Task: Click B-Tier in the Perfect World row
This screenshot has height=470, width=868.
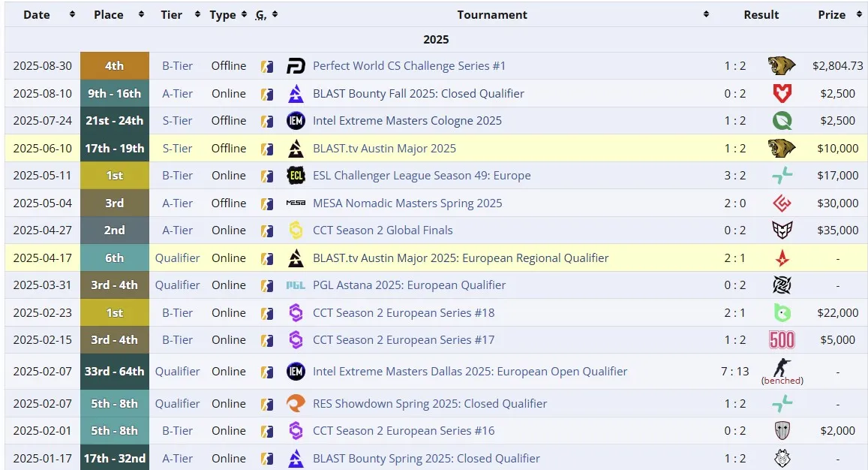Action: (177, 66)
